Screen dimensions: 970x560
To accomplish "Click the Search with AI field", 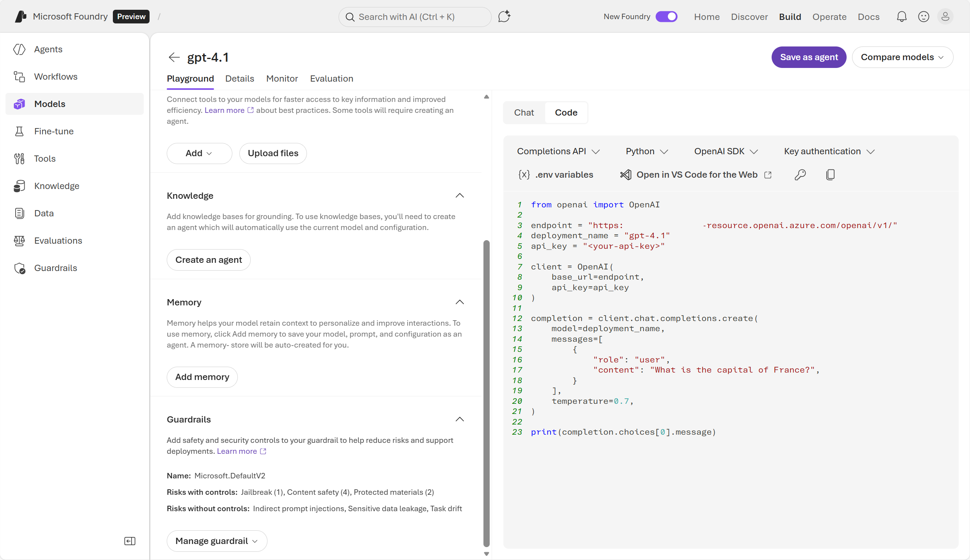I will point(415,17).
